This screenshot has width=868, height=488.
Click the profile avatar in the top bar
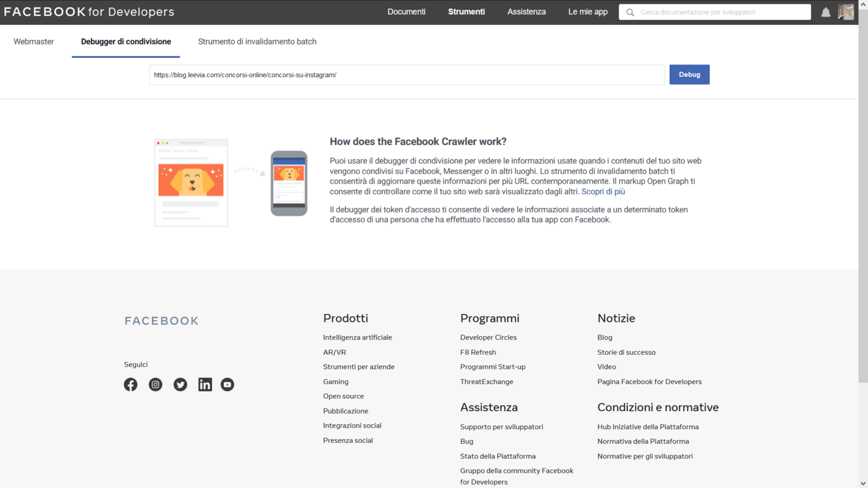coord(846,11)
